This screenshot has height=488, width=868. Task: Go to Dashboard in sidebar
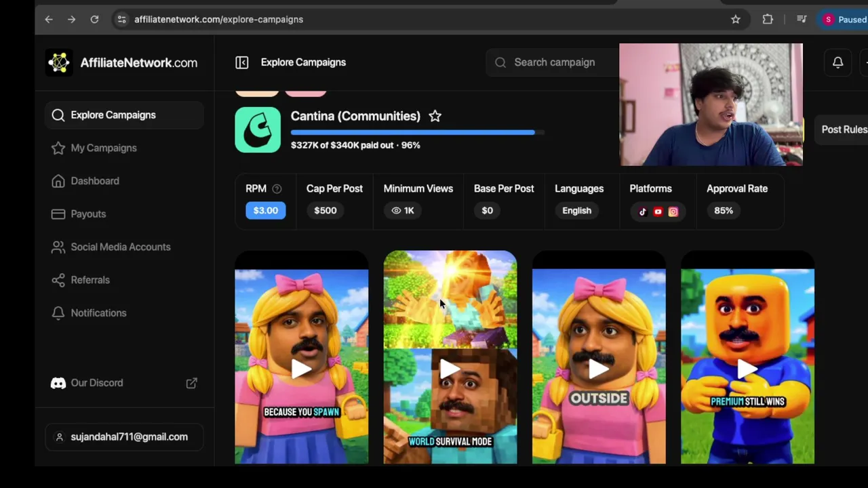tap(125, 181)
